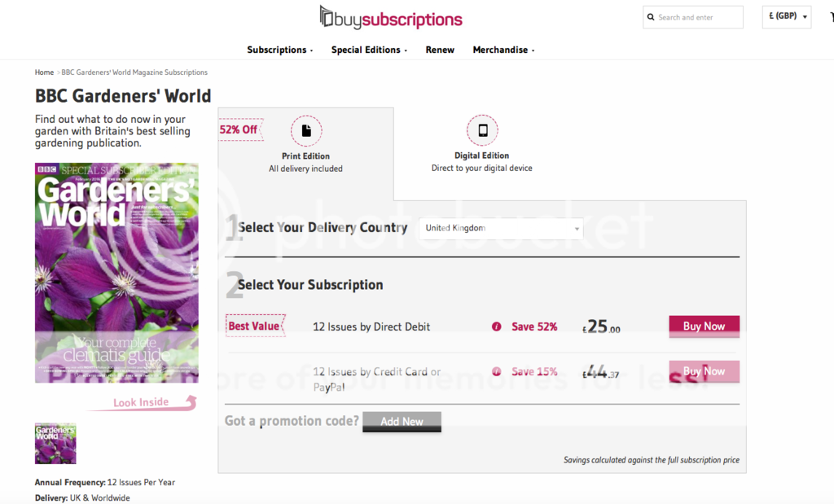Image resolution: width=834 pixels, height=504 pixels.
Task: Click the search magnifier icon
Action: click(651, 17)
